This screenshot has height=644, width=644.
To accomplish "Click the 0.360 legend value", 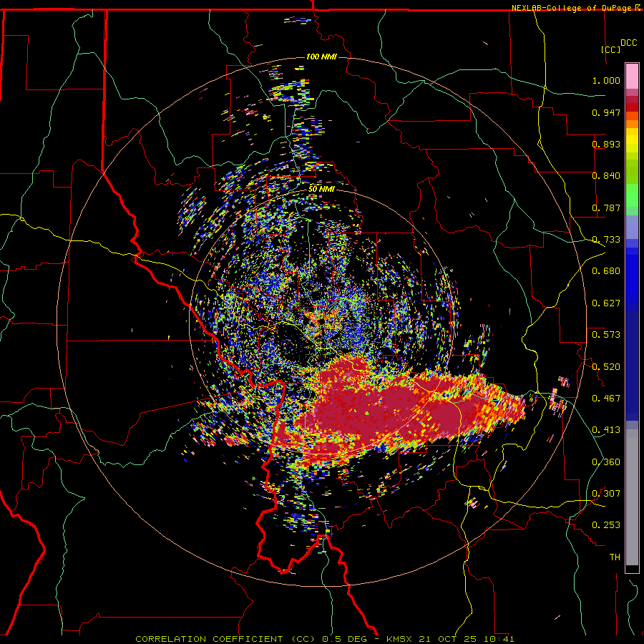I will point(606,462).
